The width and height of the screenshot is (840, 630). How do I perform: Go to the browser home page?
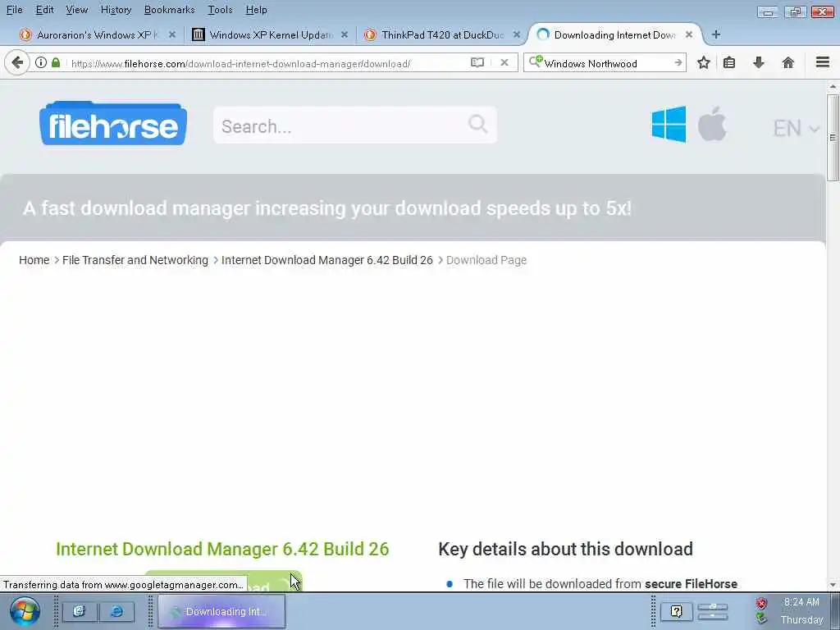787,62
